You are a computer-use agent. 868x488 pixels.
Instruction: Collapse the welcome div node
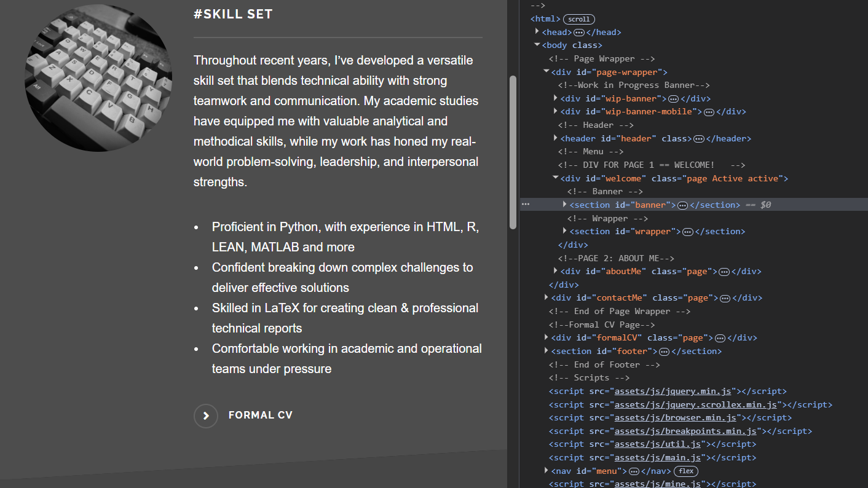[556, 178]
